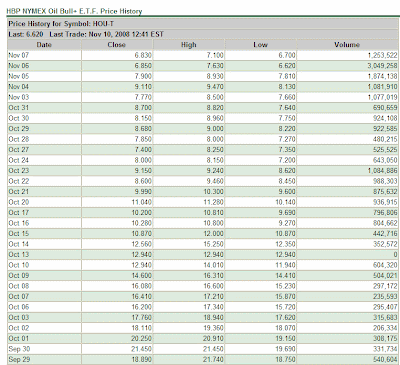Select the Oct 14 date cell
The width and height of the screenshot is (400, 365).
tap(44, 244)
